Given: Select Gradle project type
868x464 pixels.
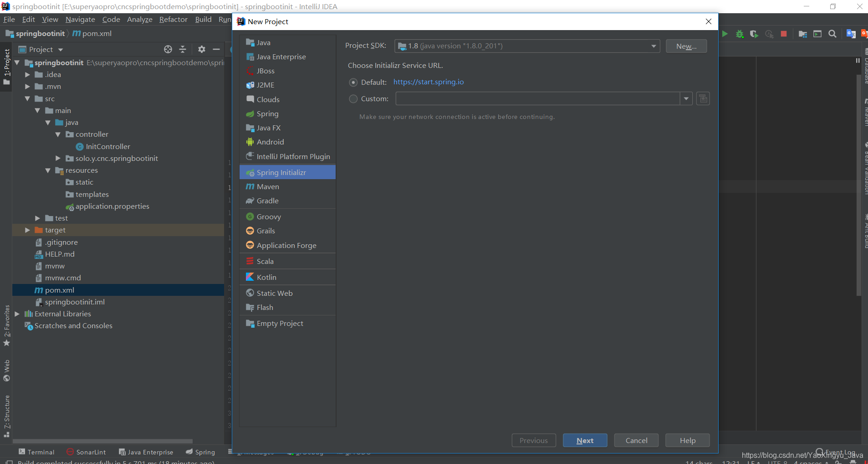Looking at the screenshot, I should point(287,201).
